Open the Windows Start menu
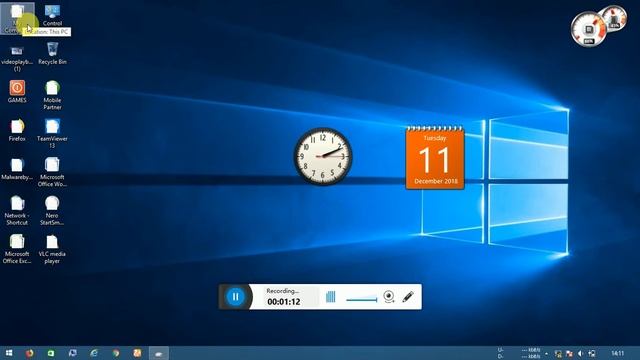The width and height of the screenshot is (640, 360). (x=9, y=353)
